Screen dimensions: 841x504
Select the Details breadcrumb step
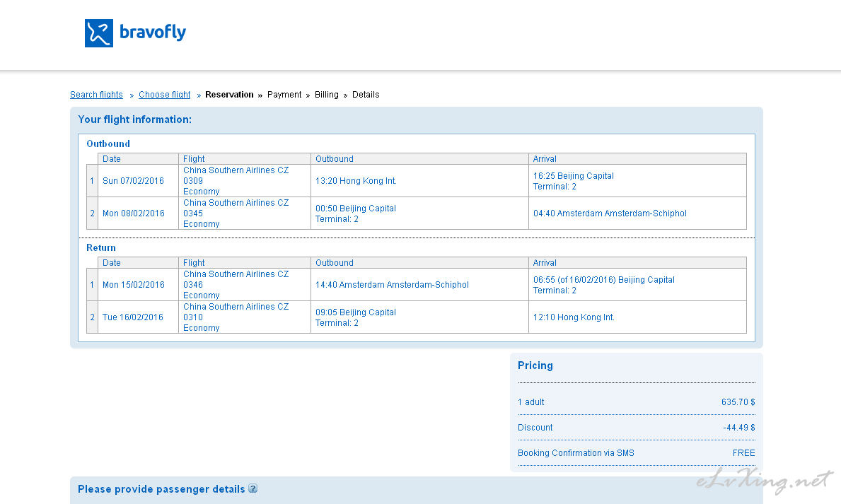(x=366, y=95)
